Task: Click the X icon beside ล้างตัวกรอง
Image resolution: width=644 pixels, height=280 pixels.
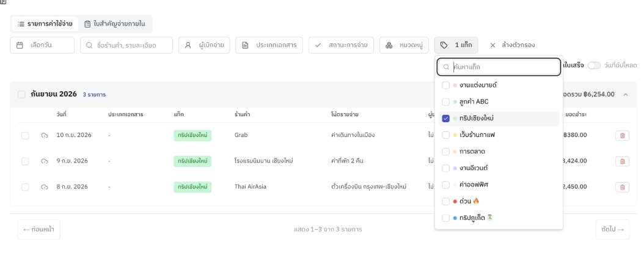Action: click(493, 45)
